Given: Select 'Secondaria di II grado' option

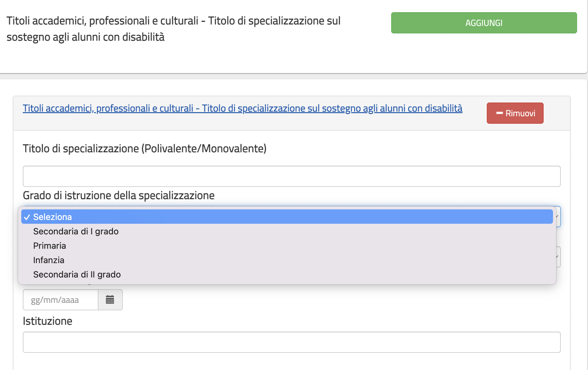Looking at the screenshot, I should [x=77, y=274].
